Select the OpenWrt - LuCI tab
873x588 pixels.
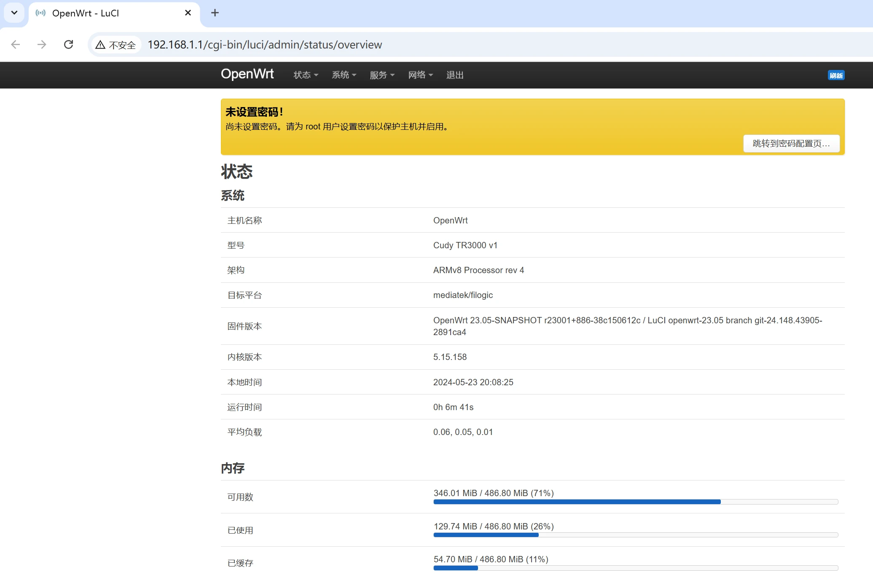coord(114,13)
